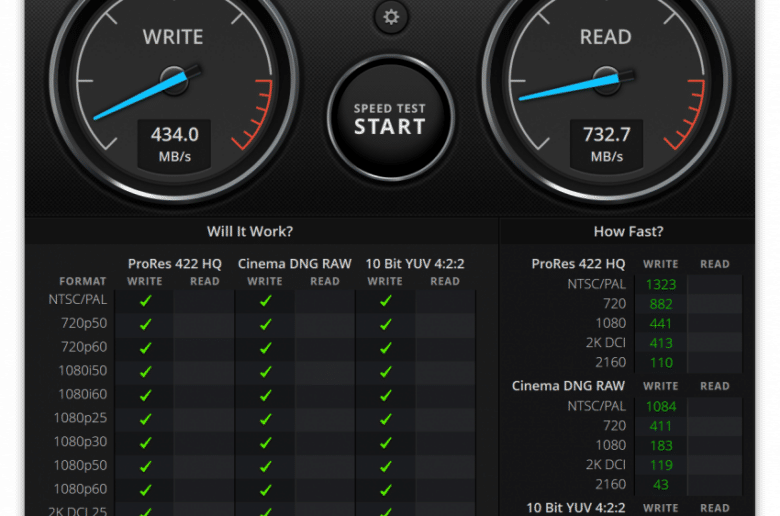This screenshot has height=516, width=780.
Task: Click the 1080i60 format row label
Action: pos(83,394)
